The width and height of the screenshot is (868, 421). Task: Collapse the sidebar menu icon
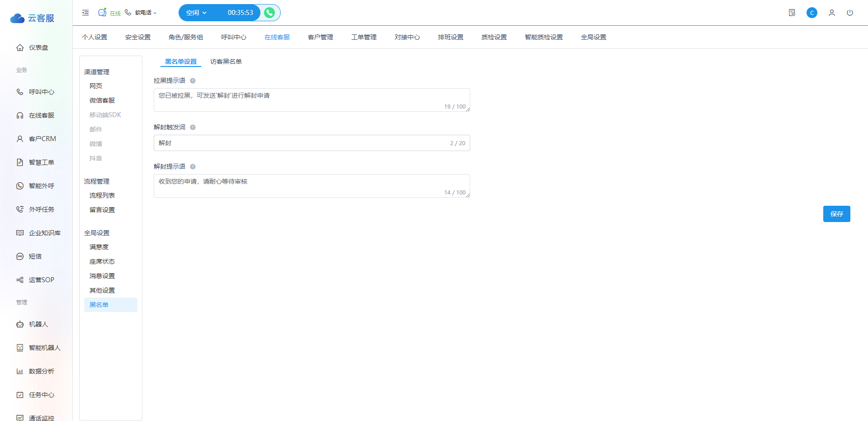(x=85, y=13)
